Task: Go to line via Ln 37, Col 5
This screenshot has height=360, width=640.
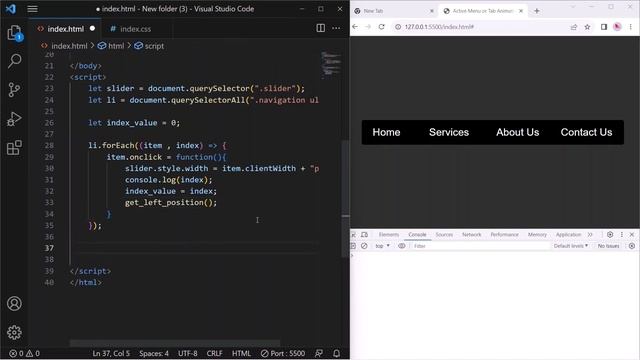Action: (x=111, y=353)
